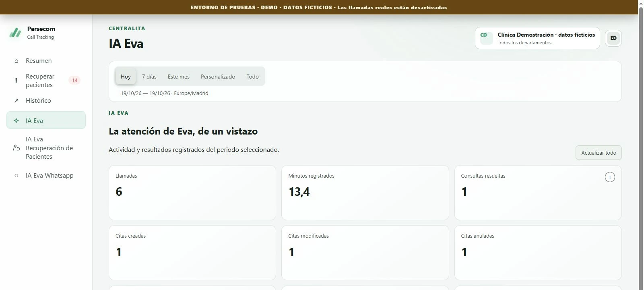Click the 14 badge on Recuperar pacientes
This screenshot has height=290, width=644.
pos(74,80)
